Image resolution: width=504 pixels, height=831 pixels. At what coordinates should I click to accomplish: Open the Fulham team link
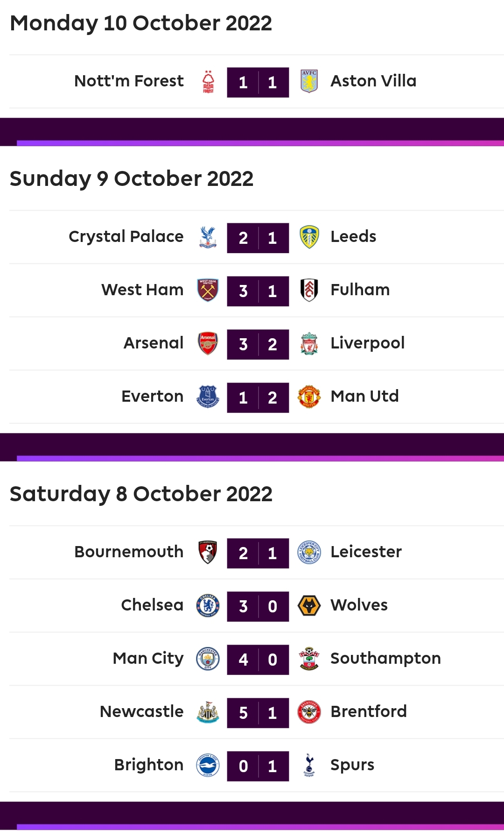click(x=360, y=290)
